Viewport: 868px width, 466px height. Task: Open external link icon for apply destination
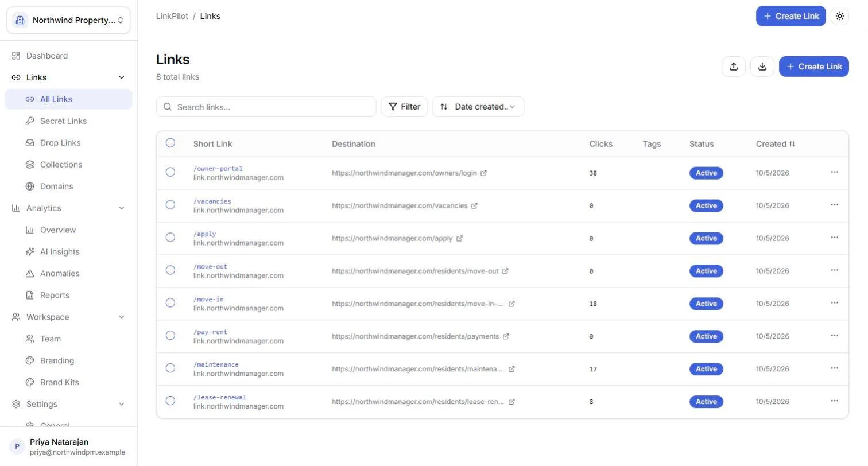point(459,239)
